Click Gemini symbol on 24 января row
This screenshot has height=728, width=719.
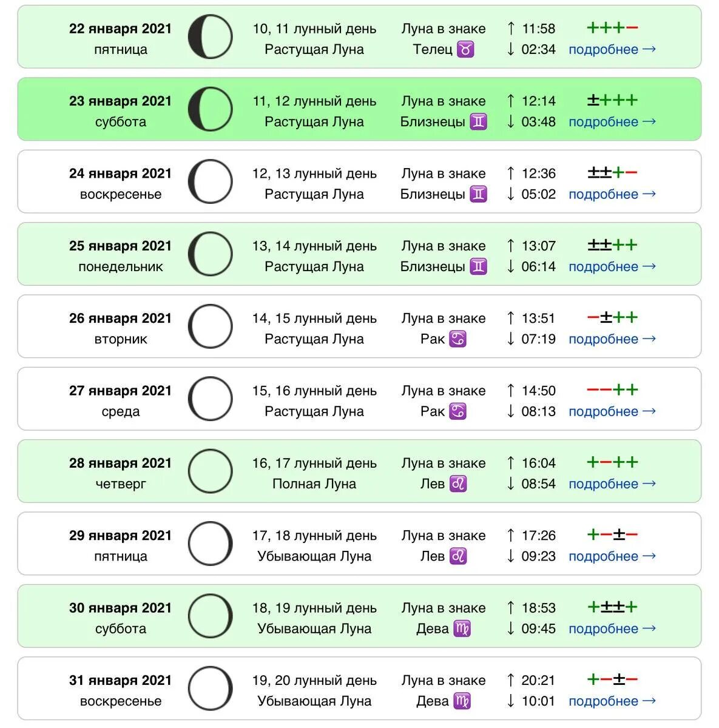click(x=479, y=194)
